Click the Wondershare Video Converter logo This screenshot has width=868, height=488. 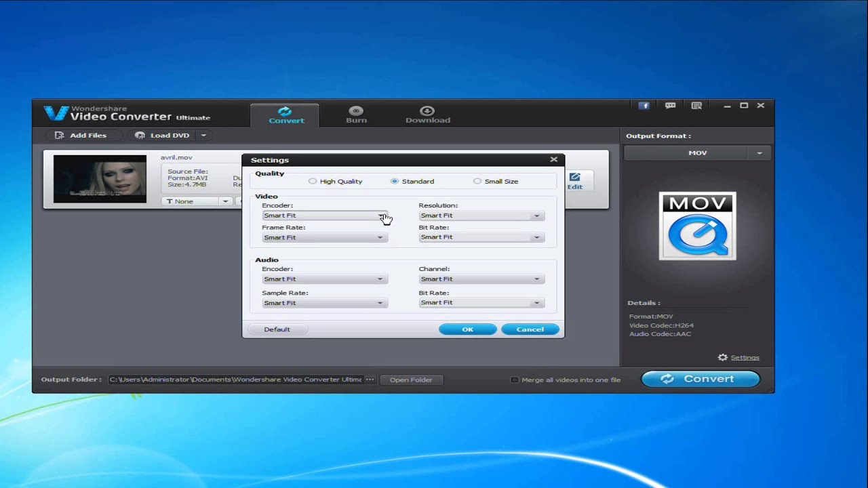click(x=127, y=113)
